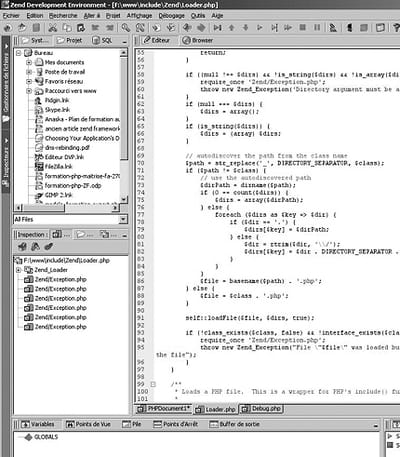
Task: Click the question mark help icon
Action: (396, 28)
